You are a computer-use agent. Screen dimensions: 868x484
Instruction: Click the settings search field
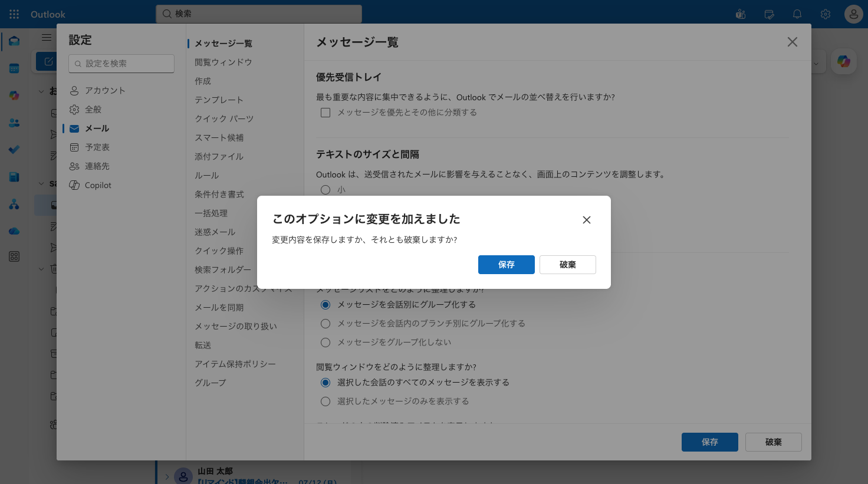[121, 64]
